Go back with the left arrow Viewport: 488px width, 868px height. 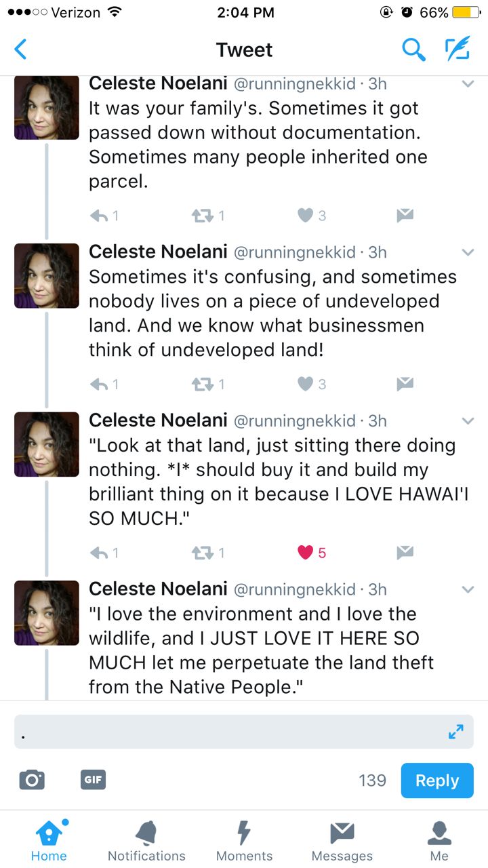point(21,50)
